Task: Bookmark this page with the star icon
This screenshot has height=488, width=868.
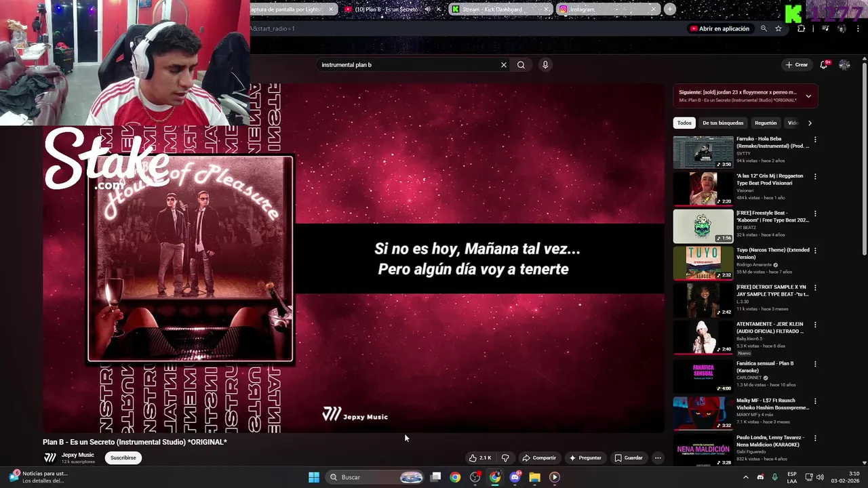Action: [778, 28]
